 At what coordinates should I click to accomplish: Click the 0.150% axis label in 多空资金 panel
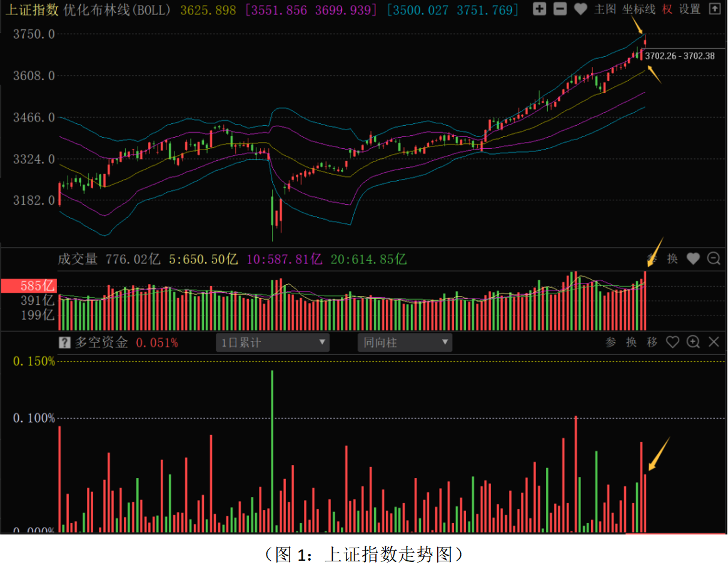34,361
